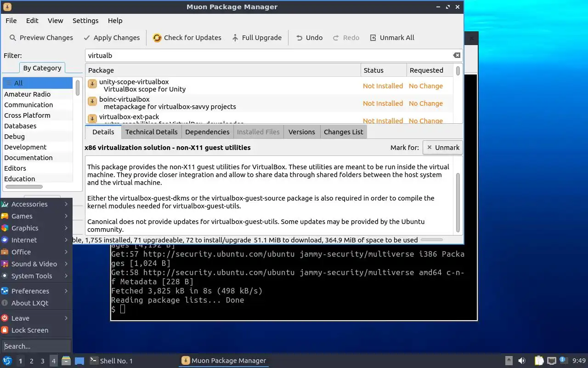Click the package list vertical scrollbar

coord(458,71)
